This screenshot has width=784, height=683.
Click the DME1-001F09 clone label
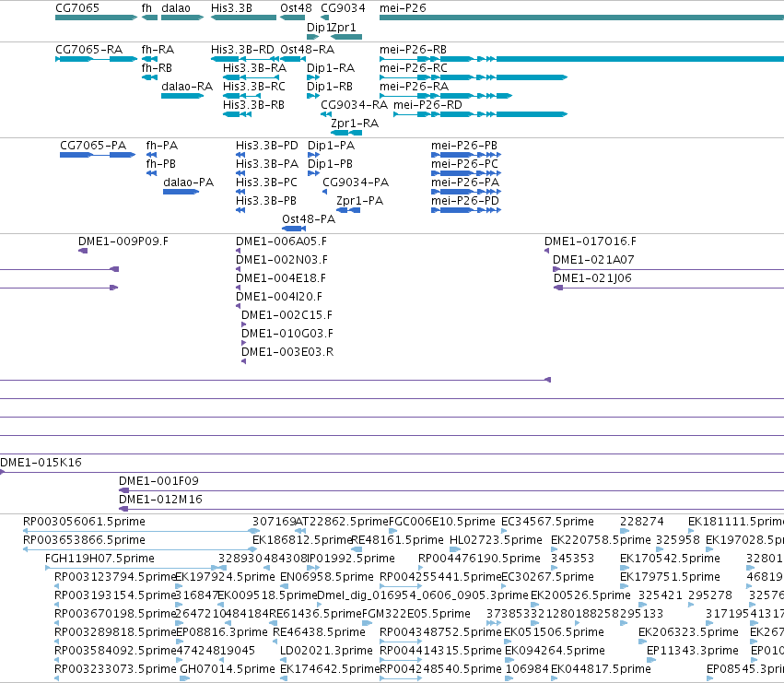[x=158, y=481]
